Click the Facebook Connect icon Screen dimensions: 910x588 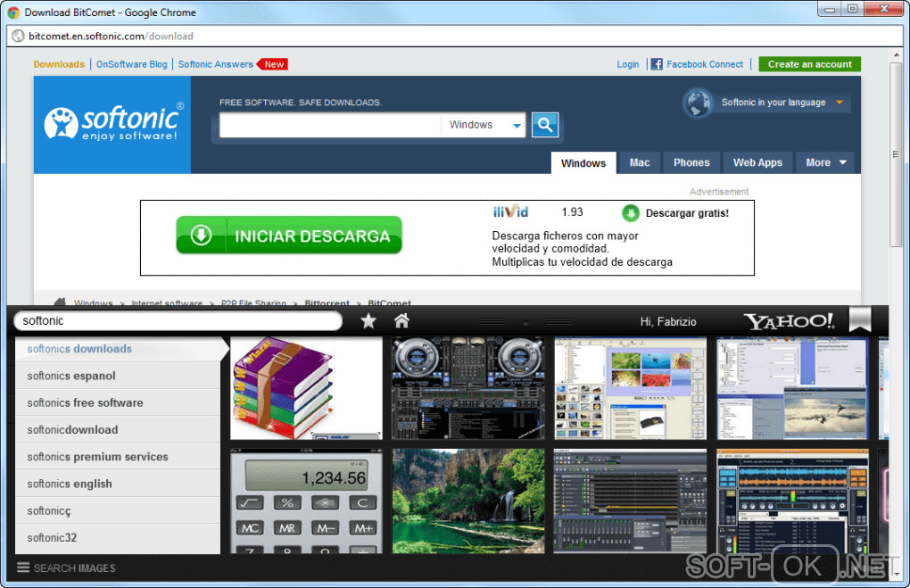[x=657, y=64]
